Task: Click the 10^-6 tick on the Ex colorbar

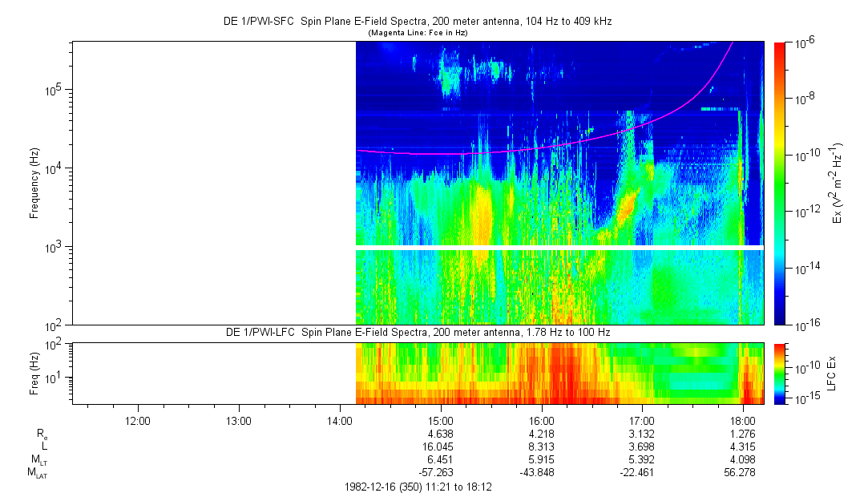Action: [805, 42]
